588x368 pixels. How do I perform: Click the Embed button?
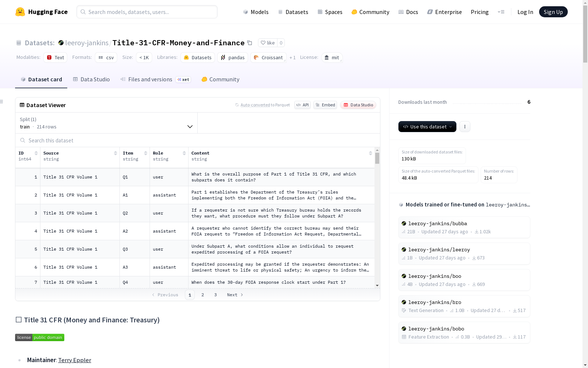tap(325, 105)
